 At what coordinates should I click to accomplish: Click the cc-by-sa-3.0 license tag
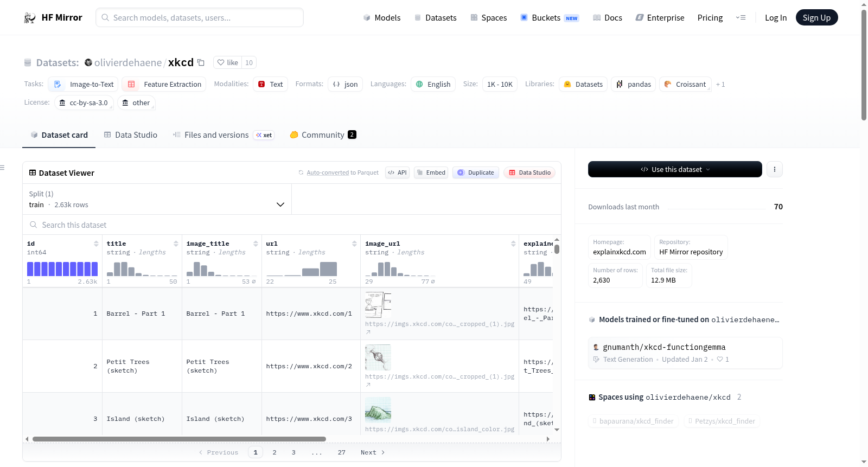84,103
